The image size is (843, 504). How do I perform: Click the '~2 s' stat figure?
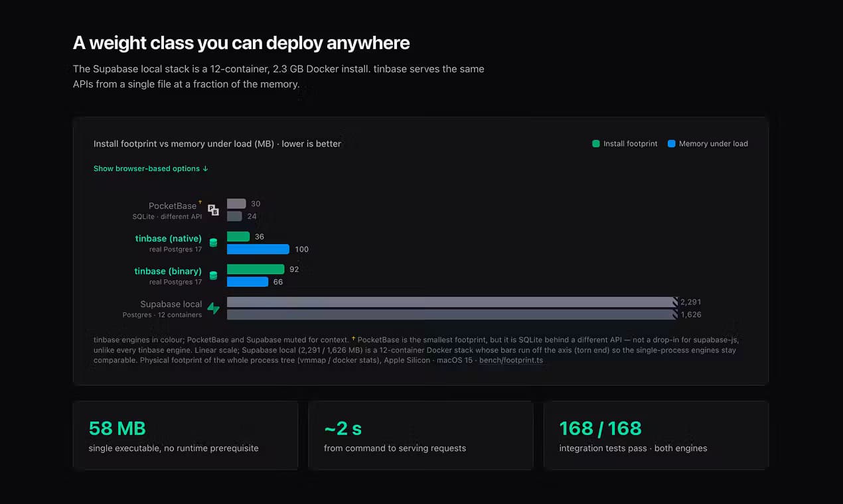point(343,428)
